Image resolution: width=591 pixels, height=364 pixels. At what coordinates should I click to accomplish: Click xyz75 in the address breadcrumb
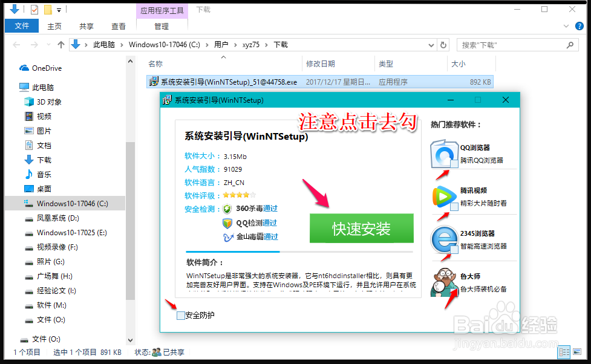click(x=250, y=45)
